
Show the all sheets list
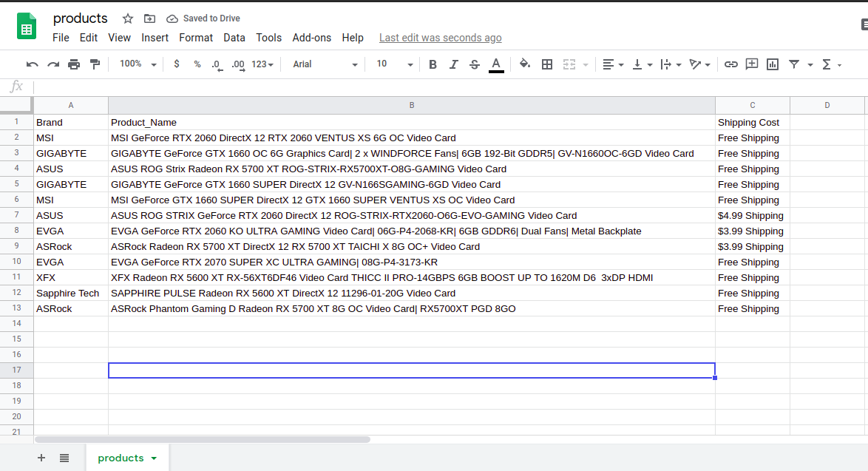[64, 458]
